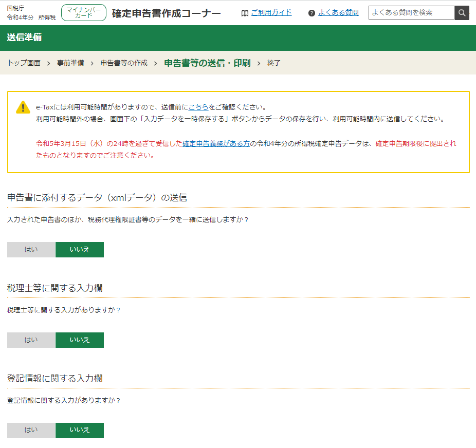Click the マイナンバーカード badge
This screenshot has height=448, width=476.
tap(84, 13)
